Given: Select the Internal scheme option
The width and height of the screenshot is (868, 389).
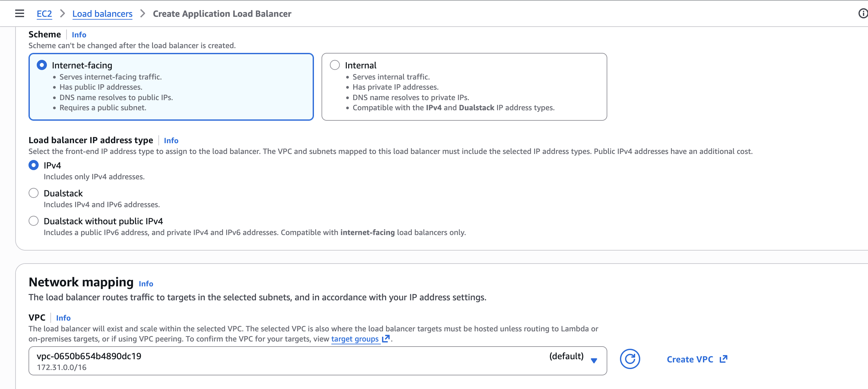Looking at the screenshot, I should pos(335,65).
